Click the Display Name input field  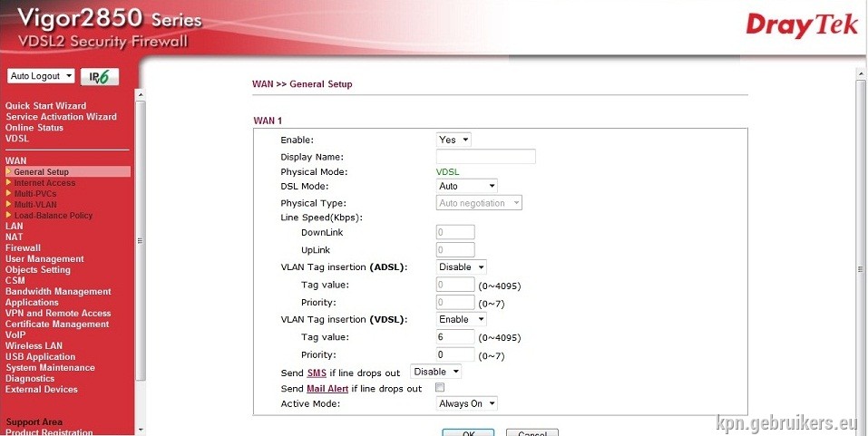(485, 157)
